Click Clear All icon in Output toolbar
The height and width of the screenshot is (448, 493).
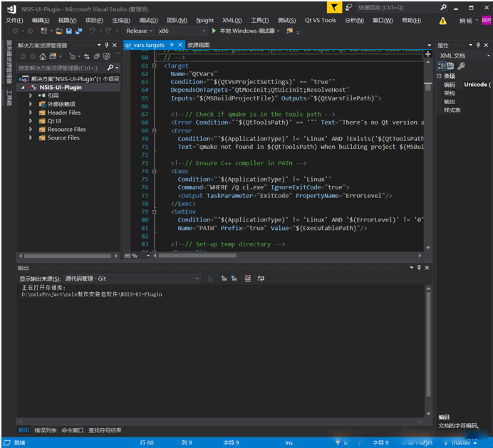[x=248, y=278]
